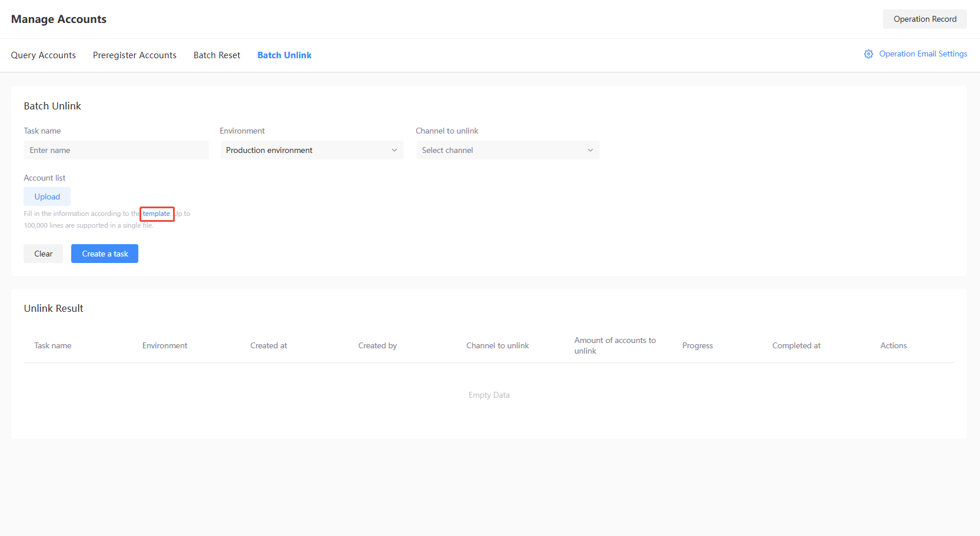The height and width of the screenshot is (536, 980).
Task: Click the Batch Unlink tab
Action: point(284,55)
